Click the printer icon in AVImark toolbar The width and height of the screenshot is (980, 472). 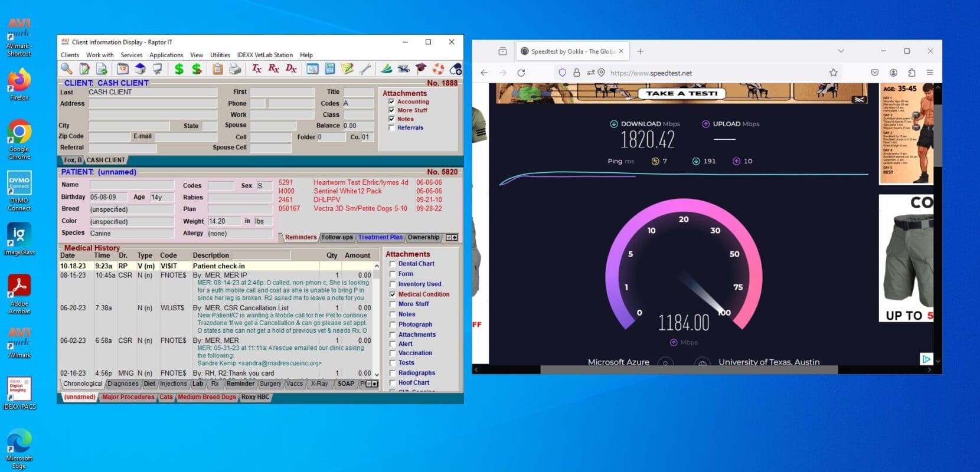(235, 69)
